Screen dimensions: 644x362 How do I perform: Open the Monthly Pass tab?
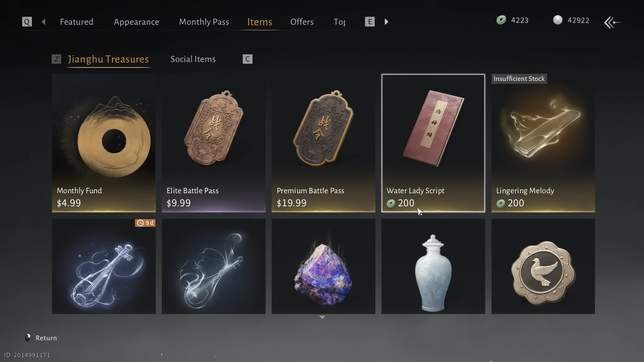coord(204,22)
